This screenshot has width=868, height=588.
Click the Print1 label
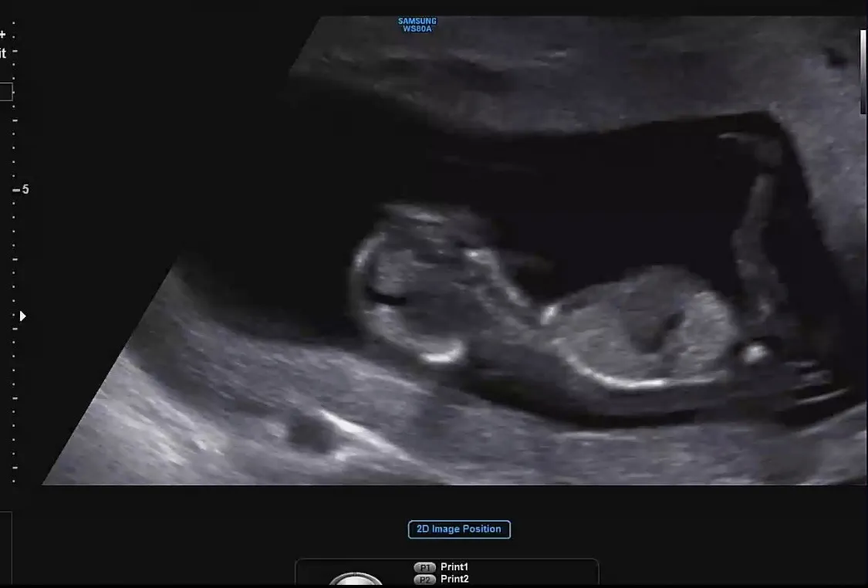coord(454,567)
